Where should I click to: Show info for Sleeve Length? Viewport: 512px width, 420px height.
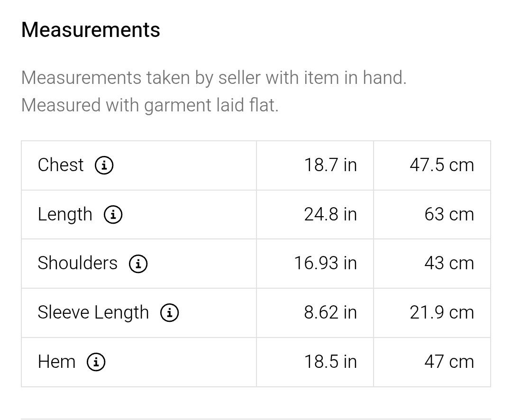[x=169, y=312]
